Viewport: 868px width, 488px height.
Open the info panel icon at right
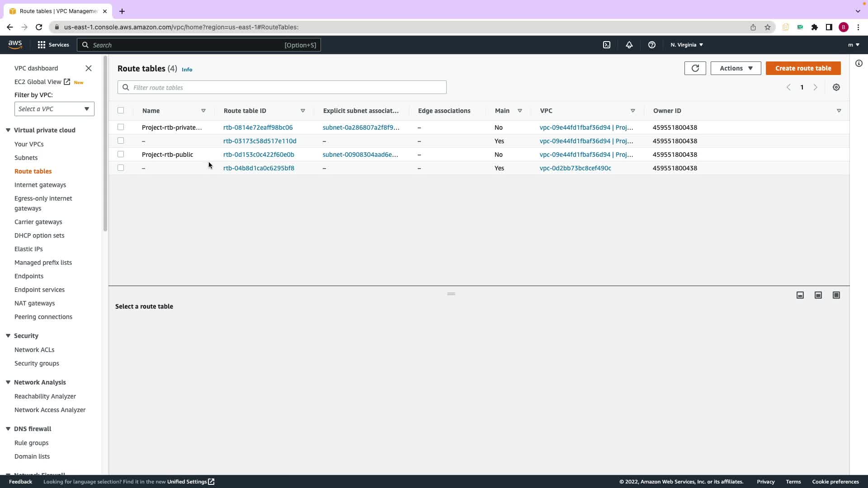(859, 63)
